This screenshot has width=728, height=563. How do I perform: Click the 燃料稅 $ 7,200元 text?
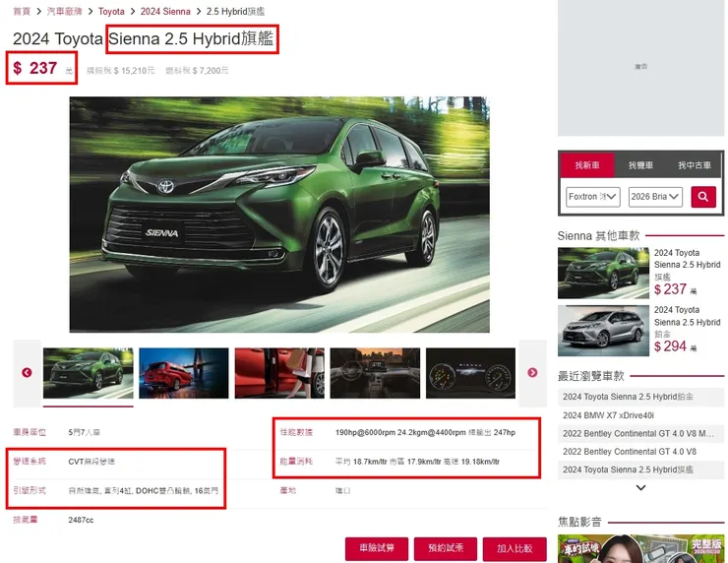click(197, 71)
